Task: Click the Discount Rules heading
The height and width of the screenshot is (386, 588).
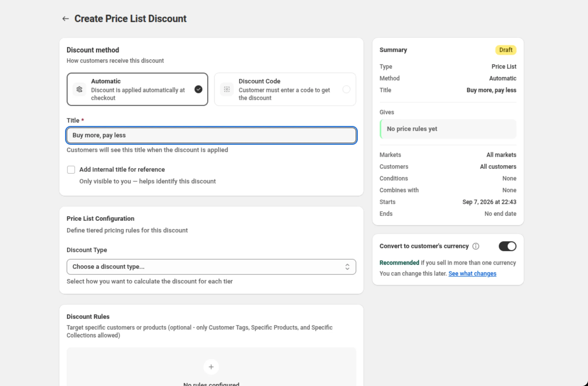Action: point(88,317)
